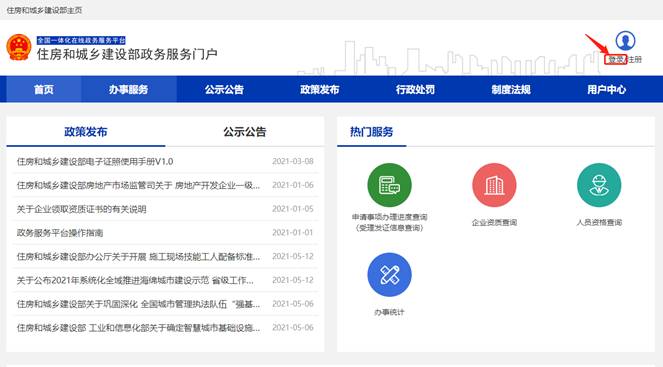Click the green application progress query icon

tap(389, 185)
